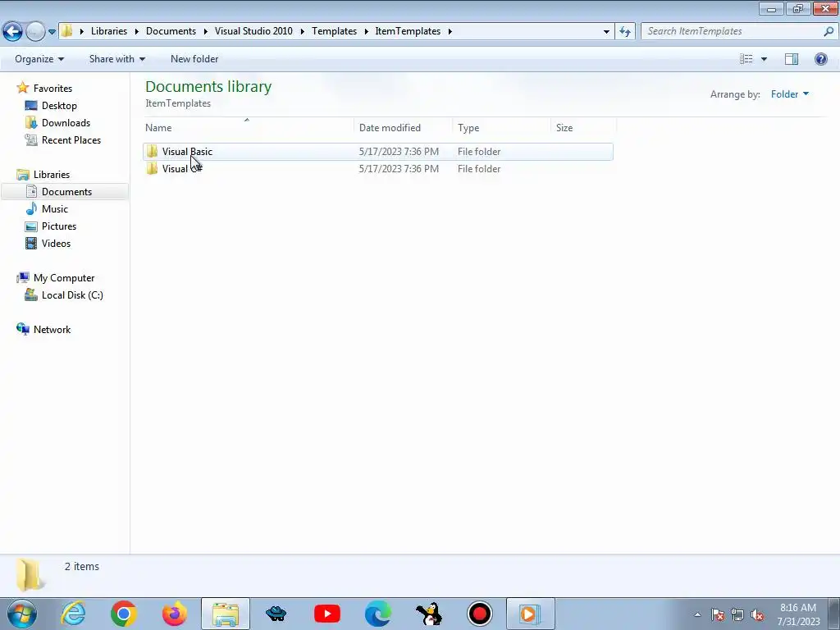This screenshot has height=630, width=840.
Task: Select the Visual Basic folder icon
Action: click(x=152, y=152)
